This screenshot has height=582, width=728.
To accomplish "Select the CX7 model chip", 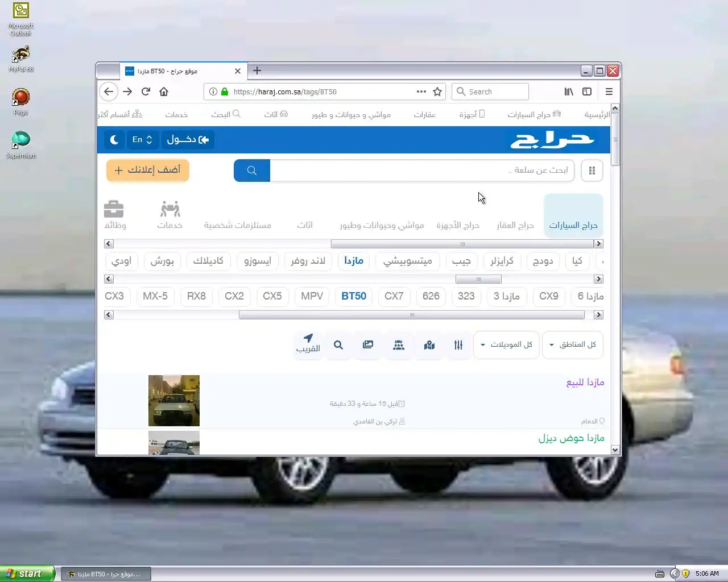I will [394, 296].
